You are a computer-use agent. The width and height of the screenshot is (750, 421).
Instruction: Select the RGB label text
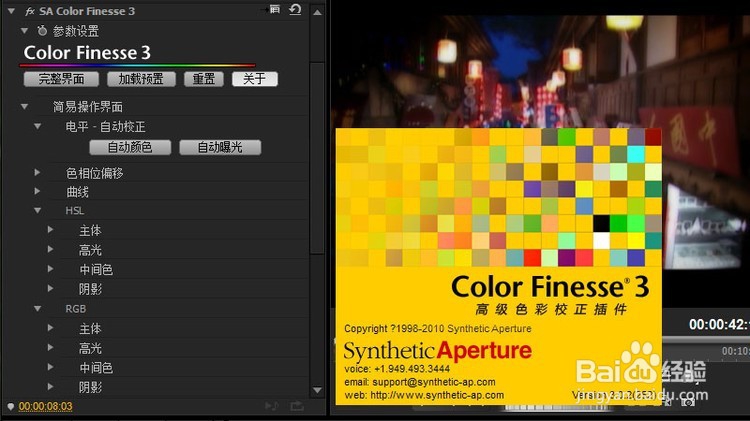[76, 309]
